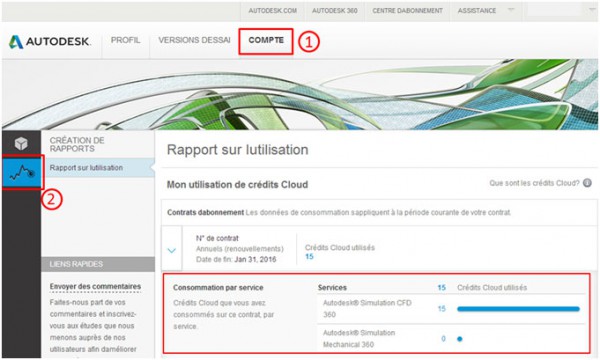This screenshot has width=600, height=360.
Task: Click the Annuels (renouvellements) text
Action: [240, 249]
